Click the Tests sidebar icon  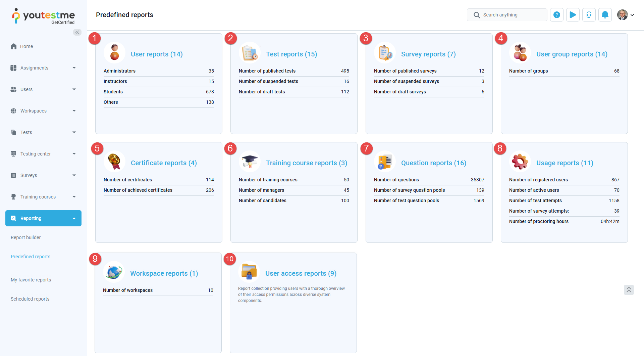click(x=13, y=132)
